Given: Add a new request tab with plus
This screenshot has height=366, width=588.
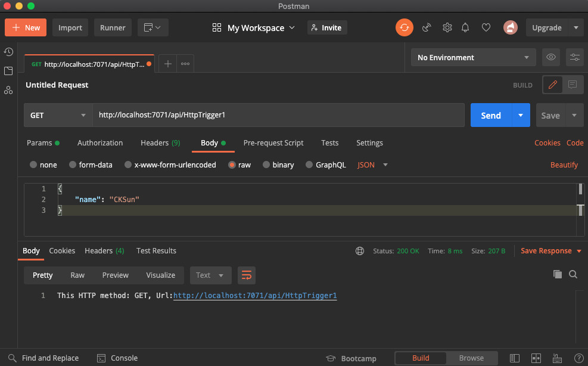Looking at the screenshot, I should pos(168,64).
